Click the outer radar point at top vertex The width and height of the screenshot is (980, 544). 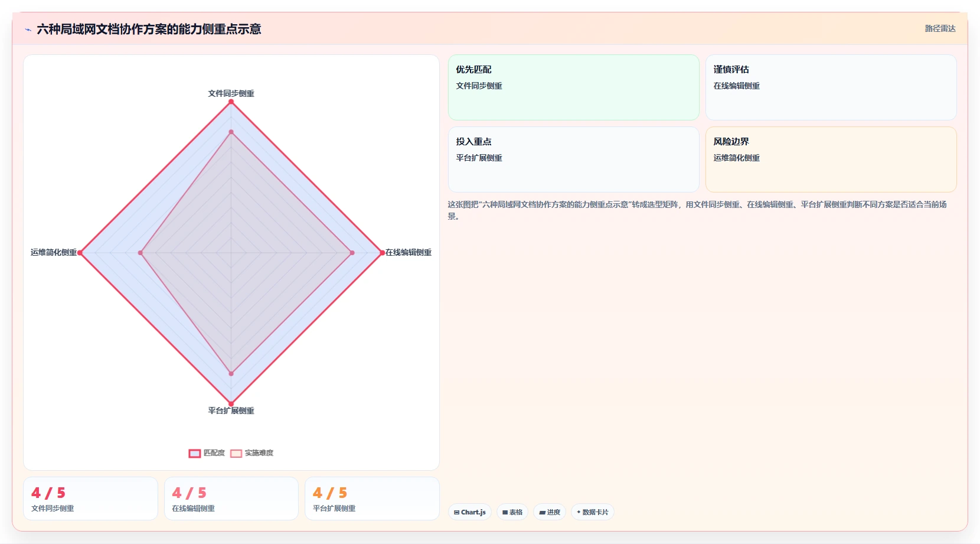231,102
